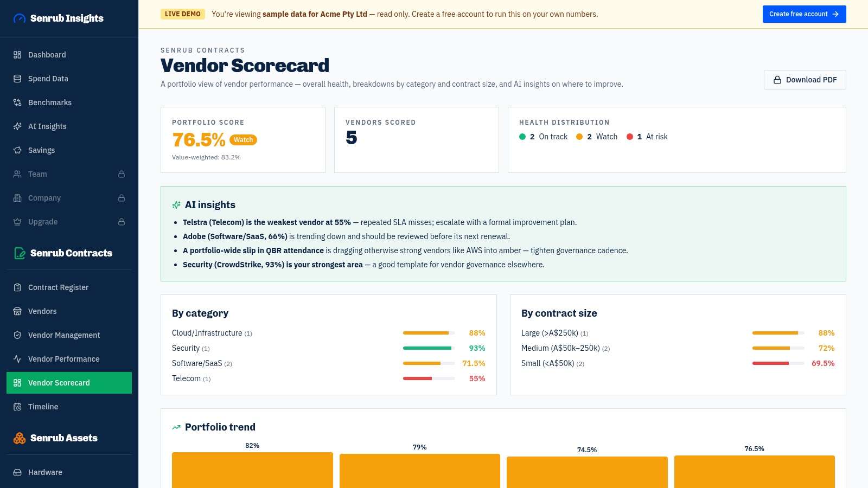Click the Cloud/Infrastructure 88% progress bar
Image resolution: width=868 pixels, height=488 pixels.
pyautogui.click(x=429, y=333)
